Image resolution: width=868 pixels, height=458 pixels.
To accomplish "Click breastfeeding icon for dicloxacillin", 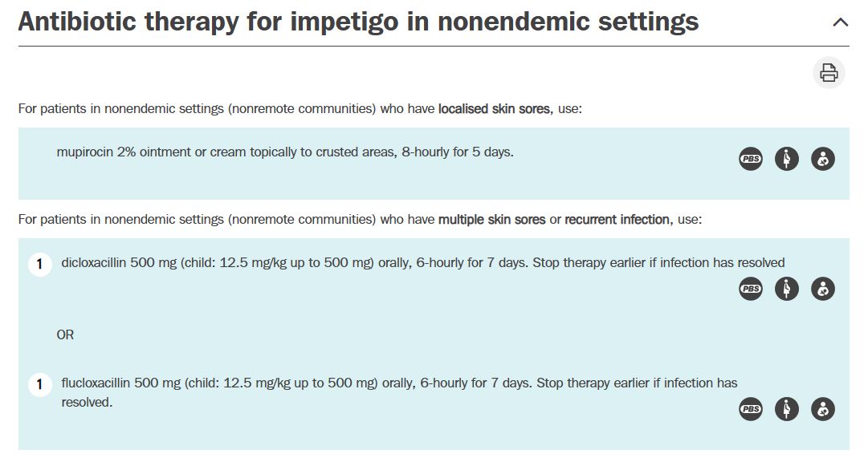I will click(822, 289).
